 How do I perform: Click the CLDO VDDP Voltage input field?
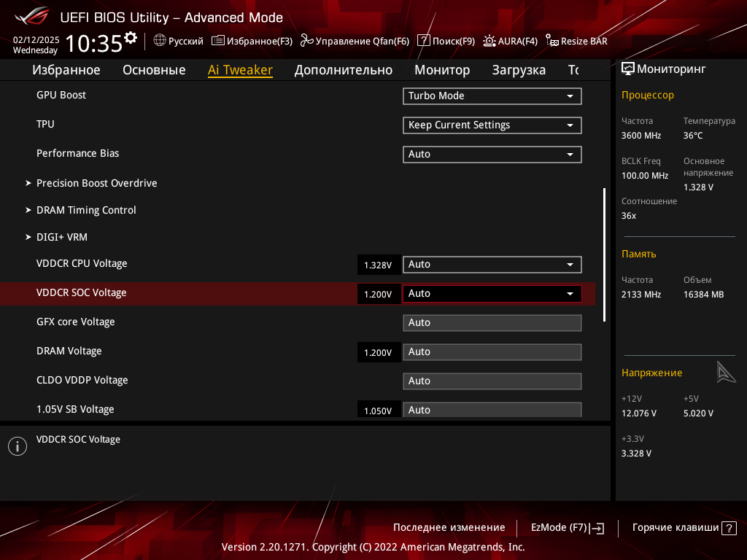pos(492,381)
